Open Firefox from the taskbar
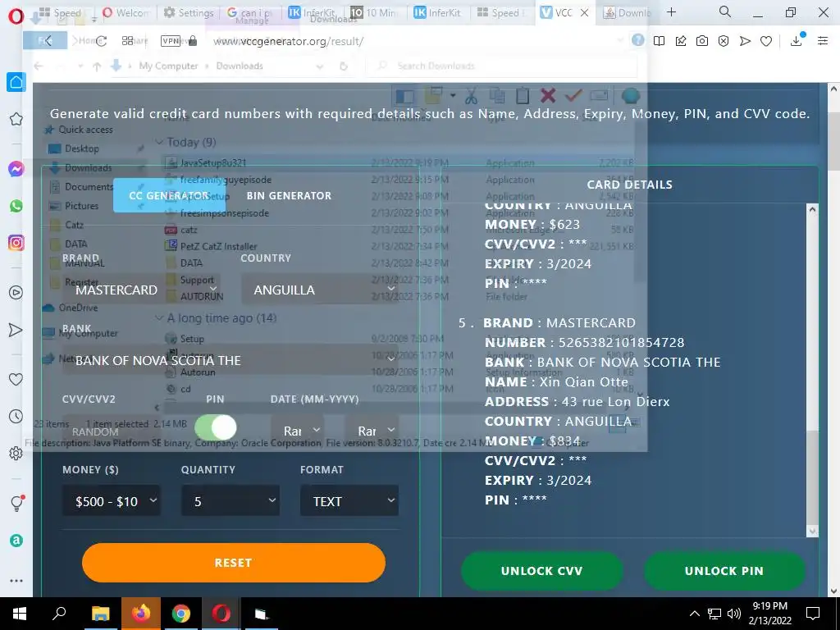The height and width of the screenshot is (630, 840). (x=141, y=614)
